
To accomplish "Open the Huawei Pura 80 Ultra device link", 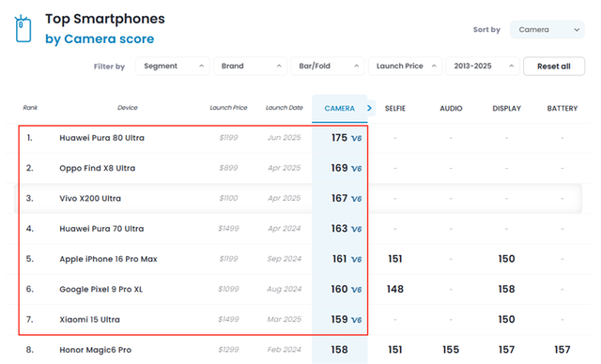I will (x=102, y=138).
